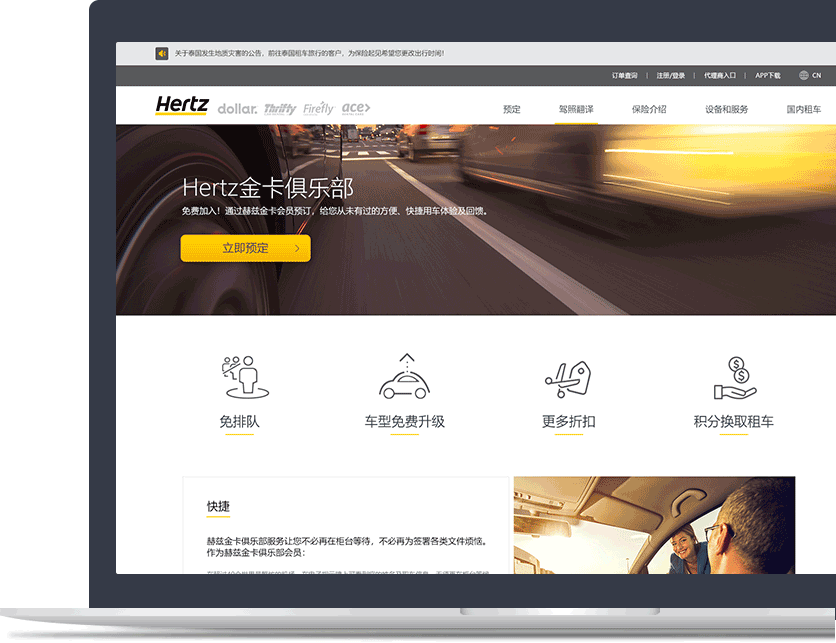This screenshot has height=643, width=836.
Task: Open 设备和服务 navigation item
Action: 726,109
